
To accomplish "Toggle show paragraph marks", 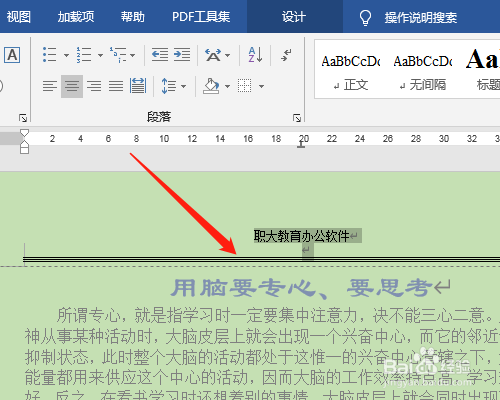I will point(286,54).
